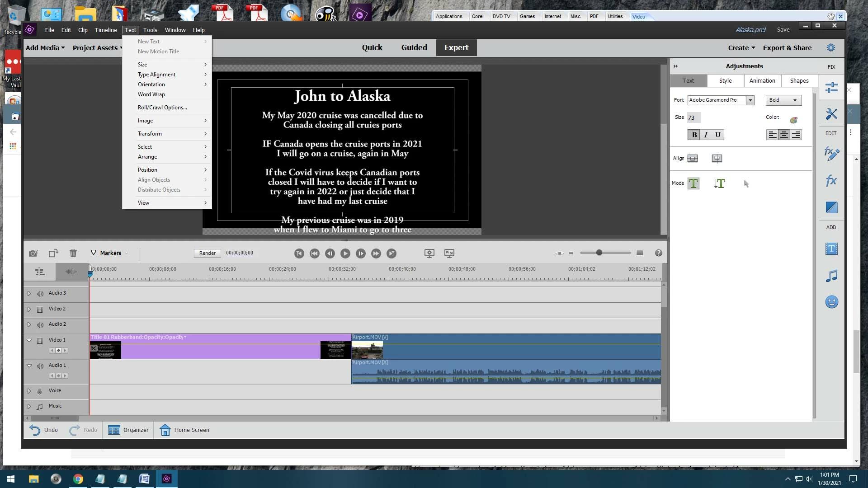The width and height of the screenshot is (868, 488).
Task: Open the Music panel note icon
Action: point(831,276)
